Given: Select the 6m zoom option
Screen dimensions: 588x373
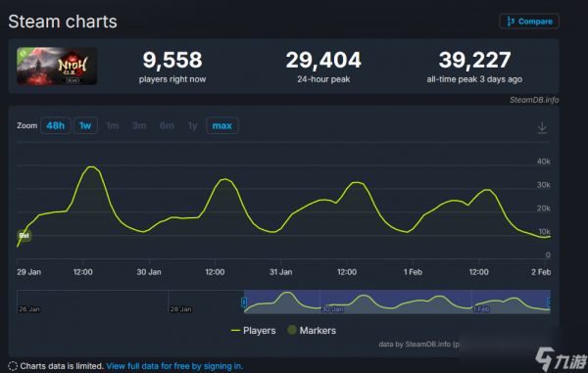Looking at the screenshot, I should coord(167,126).
